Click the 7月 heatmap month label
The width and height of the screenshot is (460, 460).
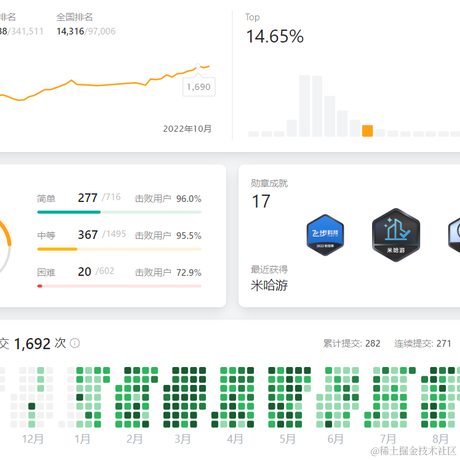click(388, 439)
